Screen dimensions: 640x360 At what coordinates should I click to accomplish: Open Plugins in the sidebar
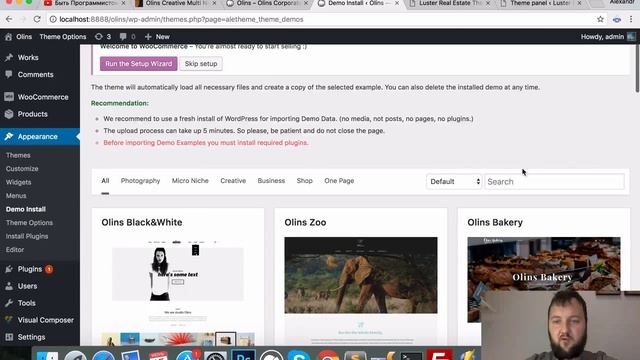pyautogui.click(x=29, y=269)
